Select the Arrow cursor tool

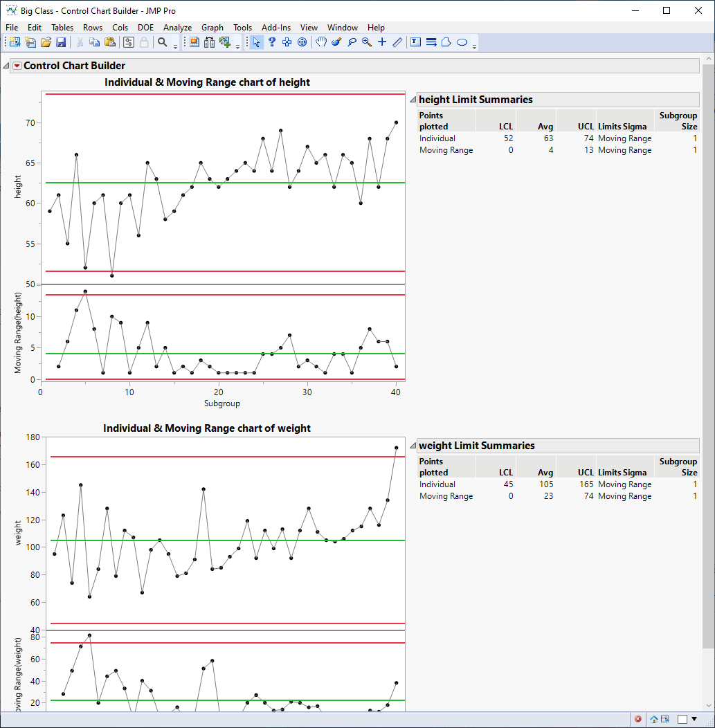pos(256,42)
